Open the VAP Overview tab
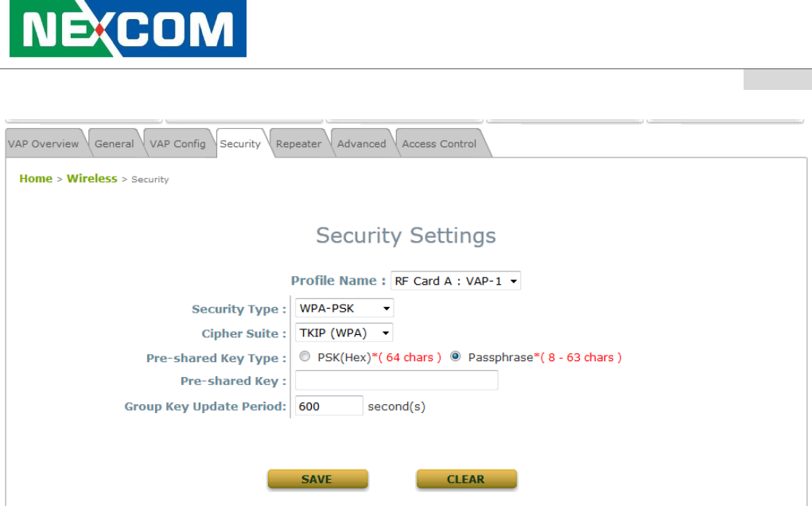The image size is (812, 506). point(43,144)
